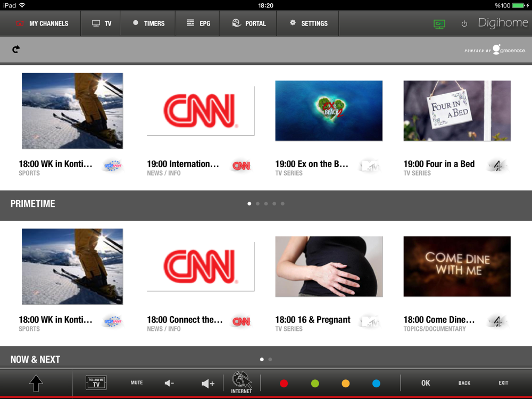Viewport: 532px width, 399px height.
Task: Tap the refresh arrow icon
Action: point(16,49)
